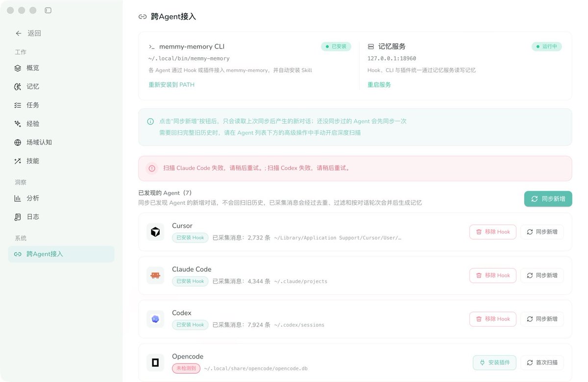Click 已采集消息: 2,732 条 text
Screen dimensions: 588x382
(241, 238)
